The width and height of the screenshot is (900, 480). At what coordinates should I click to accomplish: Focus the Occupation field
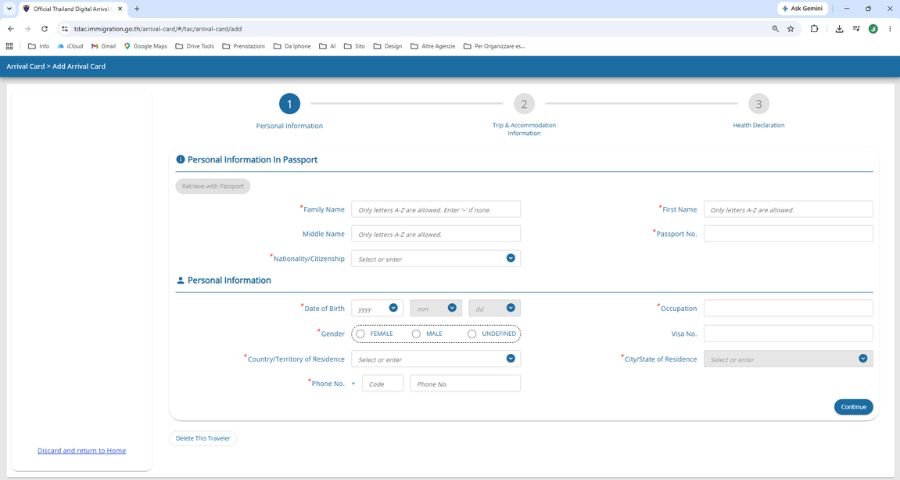click(x=789, y=308)
